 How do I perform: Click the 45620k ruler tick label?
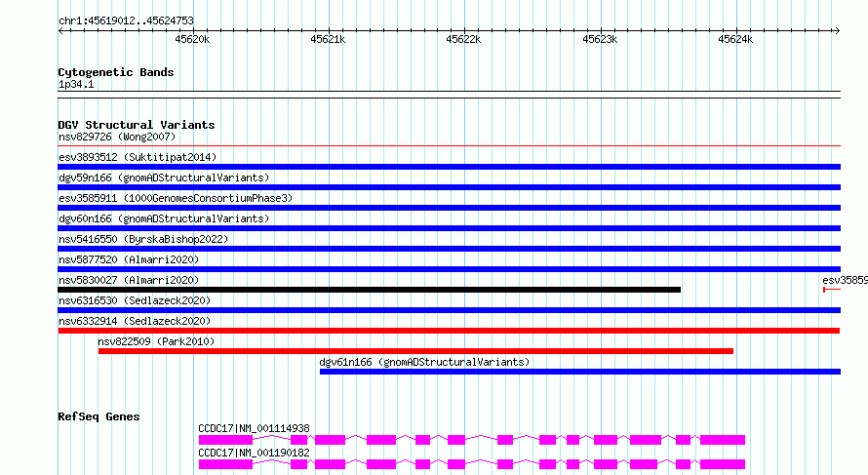point(192,39)
